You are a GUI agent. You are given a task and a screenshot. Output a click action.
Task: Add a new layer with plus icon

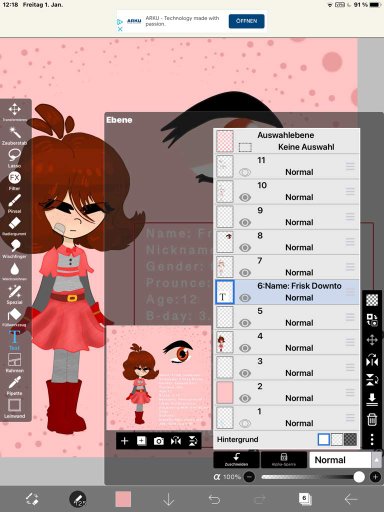(x=124, y=441)
